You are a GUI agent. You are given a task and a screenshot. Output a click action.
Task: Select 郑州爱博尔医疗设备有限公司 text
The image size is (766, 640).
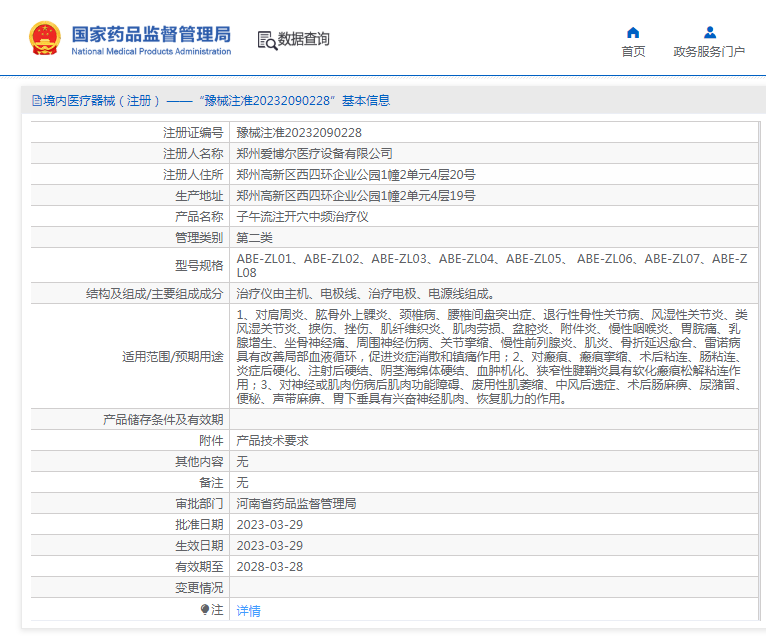pyautogui.click(x=315, y=153)
